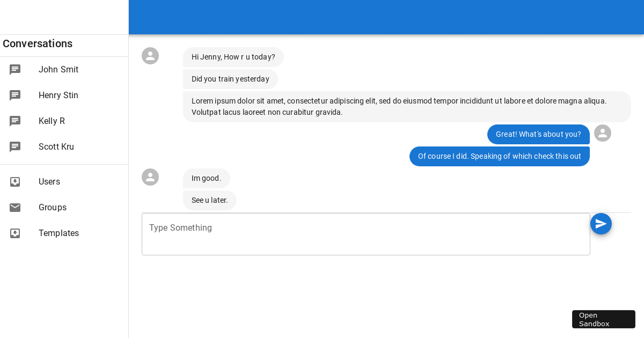The height and width of the screenshot is (338, 644).
Task: Click the Send message icon
Action: click(601, 224)
